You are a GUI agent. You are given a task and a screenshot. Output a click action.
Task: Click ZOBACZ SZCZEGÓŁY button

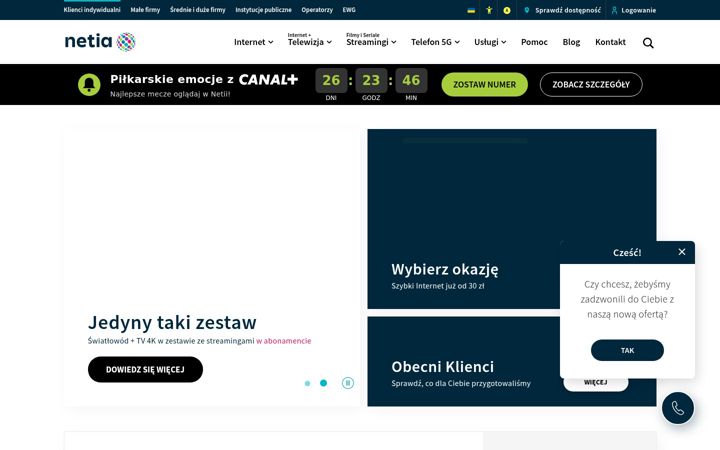click(591, 84)
